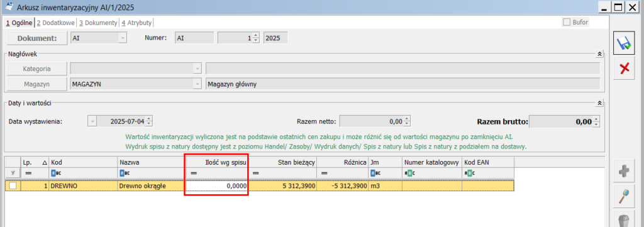Delete the item with the trash icon

click(x=625, y=219)
